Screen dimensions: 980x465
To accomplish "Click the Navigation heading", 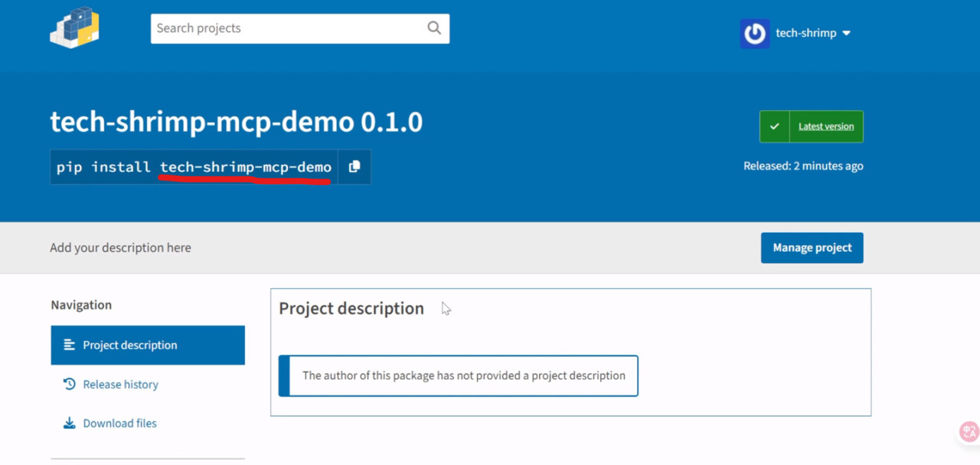I will pos(81,305).
